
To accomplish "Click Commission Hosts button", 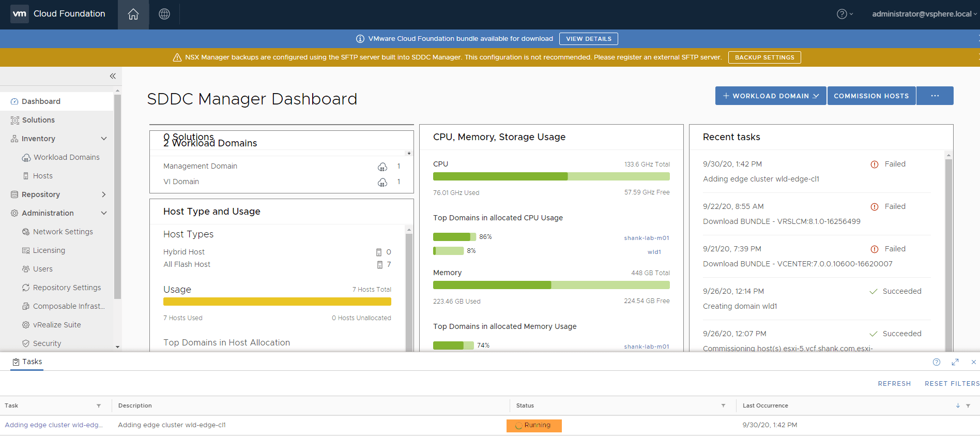I will pyautogui.click(x=871, y=96).
